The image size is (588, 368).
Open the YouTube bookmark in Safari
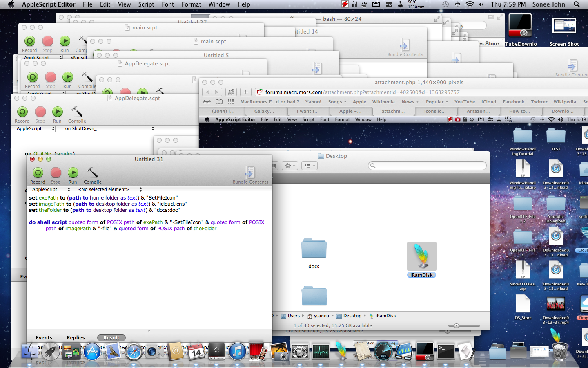(465, 102)
